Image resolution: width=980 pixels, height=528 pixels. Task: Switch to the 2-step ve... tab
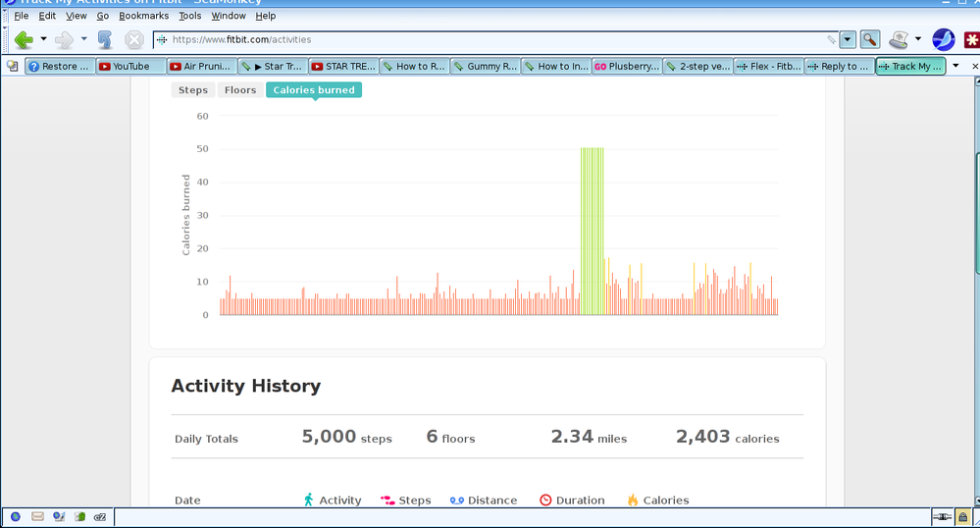pyautogui.click(x=698, y=66)
